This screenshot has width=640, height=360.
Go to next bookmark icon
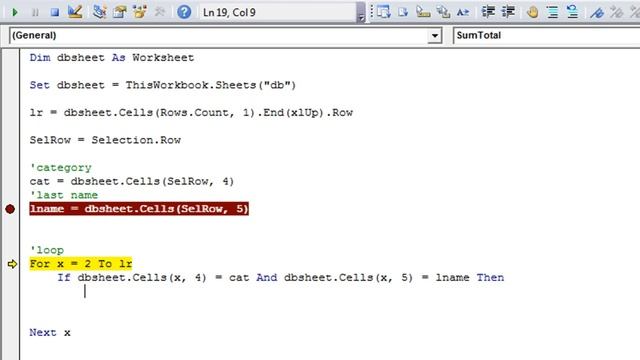tap(616, 12)
